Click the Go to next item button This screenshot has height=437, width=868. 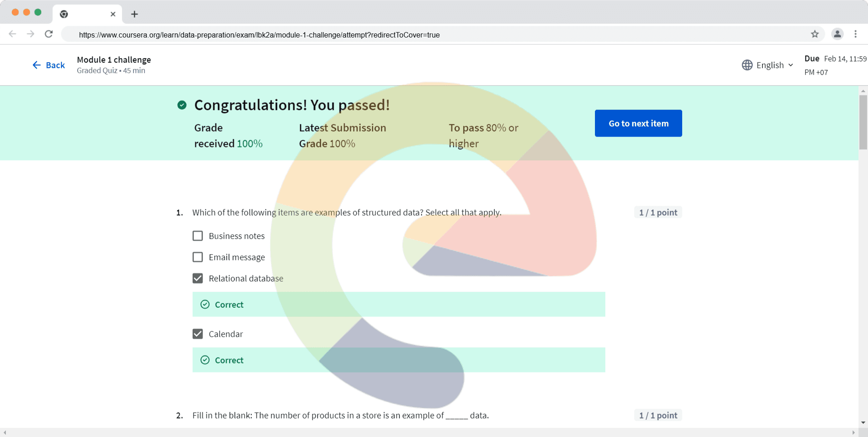click(x=638, y=123)
